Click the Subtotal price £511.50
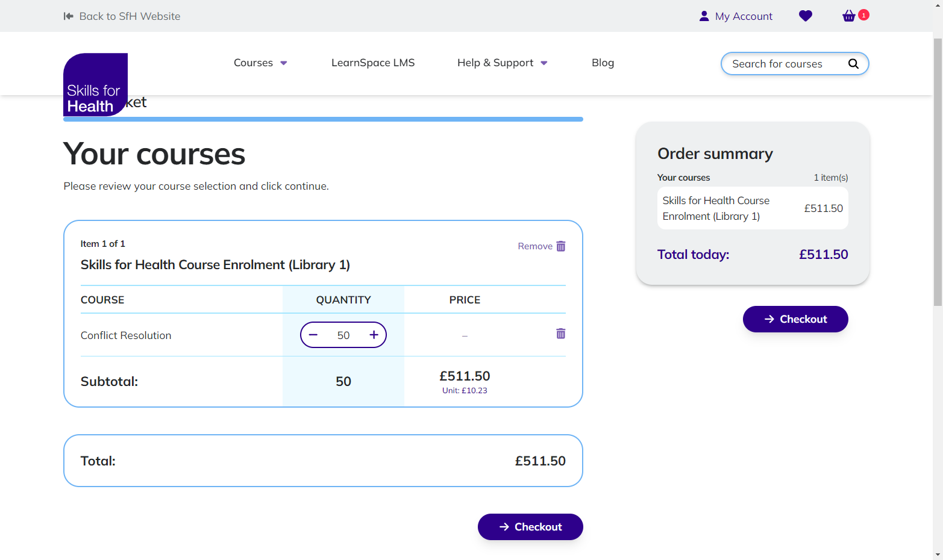 coord(465,376)
